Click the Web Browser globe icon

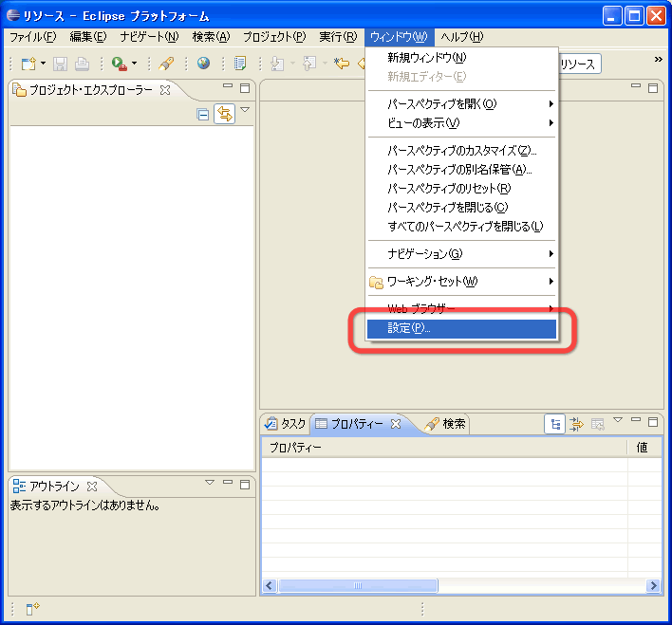point(203,64)
